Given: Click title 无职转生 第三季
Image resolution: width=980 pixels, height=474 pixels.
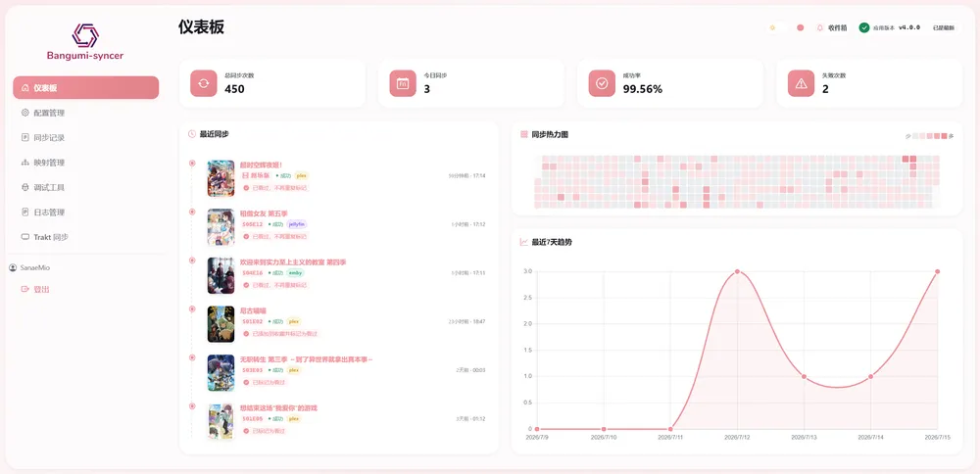Looking at the screenshot, I should [306, 359].
